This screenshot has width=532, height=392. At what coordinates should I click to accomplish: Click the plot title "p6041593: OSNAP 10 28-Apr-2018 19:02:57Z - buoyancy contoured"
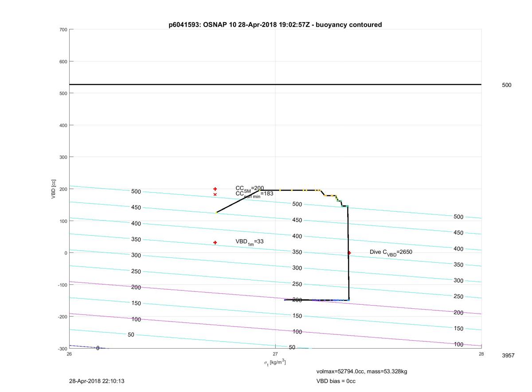(x=275, y=25)
